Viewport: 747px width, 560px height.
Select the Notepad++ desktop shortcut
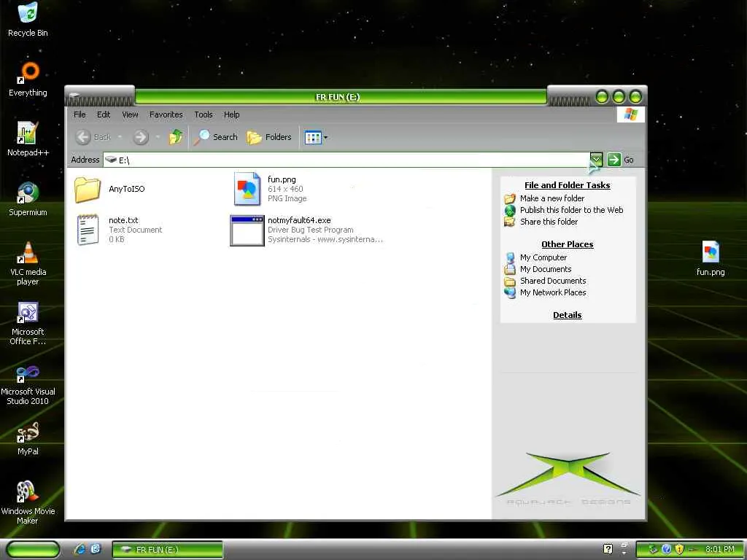coord(28,139)
